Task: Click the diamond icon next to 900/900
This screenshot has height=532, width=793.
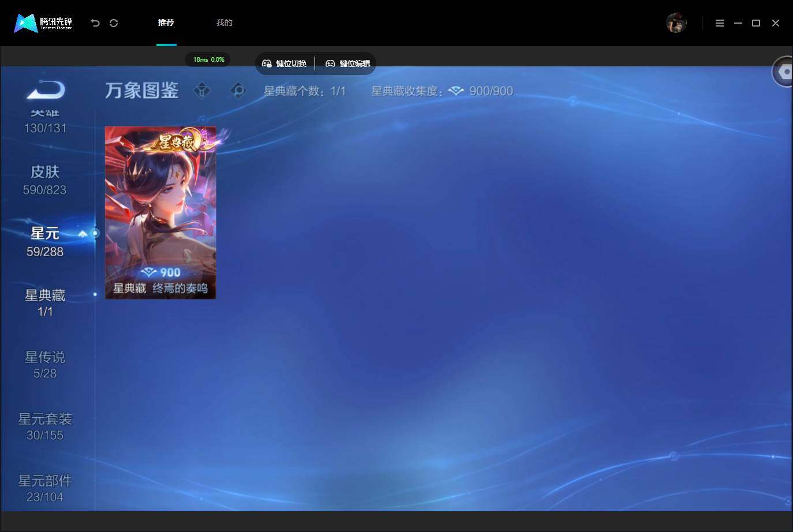Action: pos(456,91)
